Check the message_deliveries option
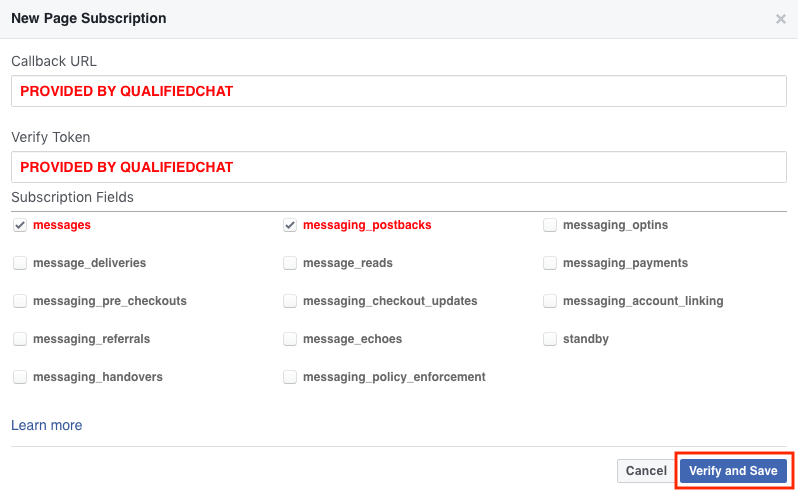Image resolution: width=798 pixels, height=494 pixels. (20, 263)
